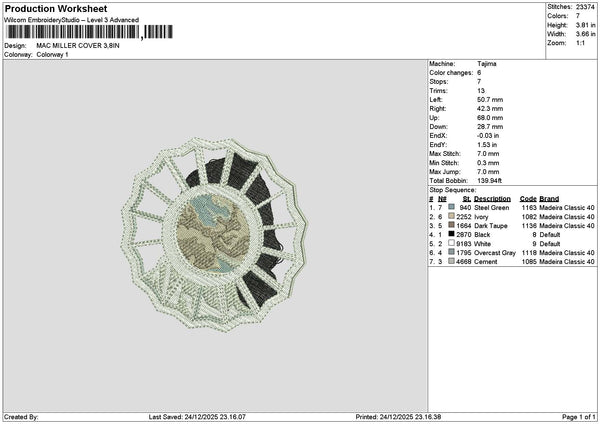Image resolution: width=600 pixels, height=424 pixels.
Task: Click 'Default' brand in the Black row
Action: coord(550,235)
